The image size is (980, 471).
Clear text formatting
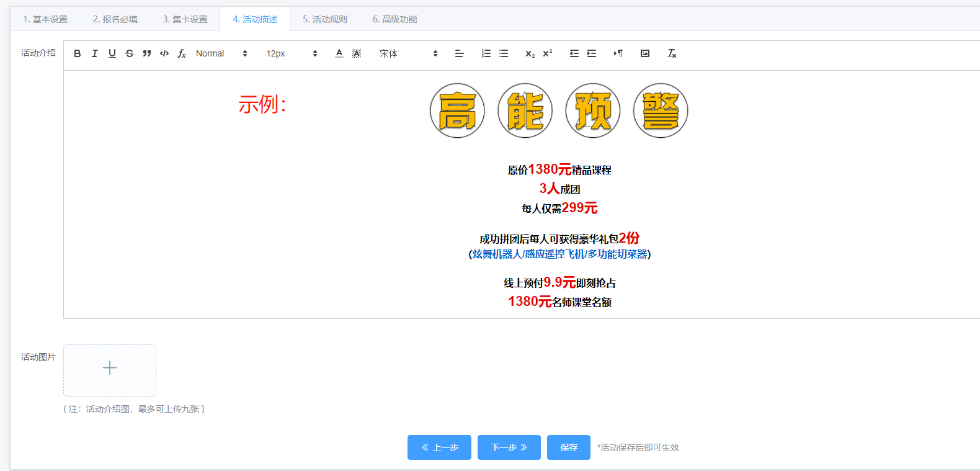672,53
